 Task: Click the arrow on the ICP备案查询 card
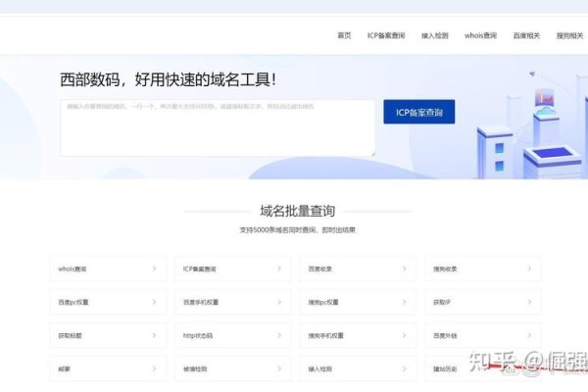(278, 269)
